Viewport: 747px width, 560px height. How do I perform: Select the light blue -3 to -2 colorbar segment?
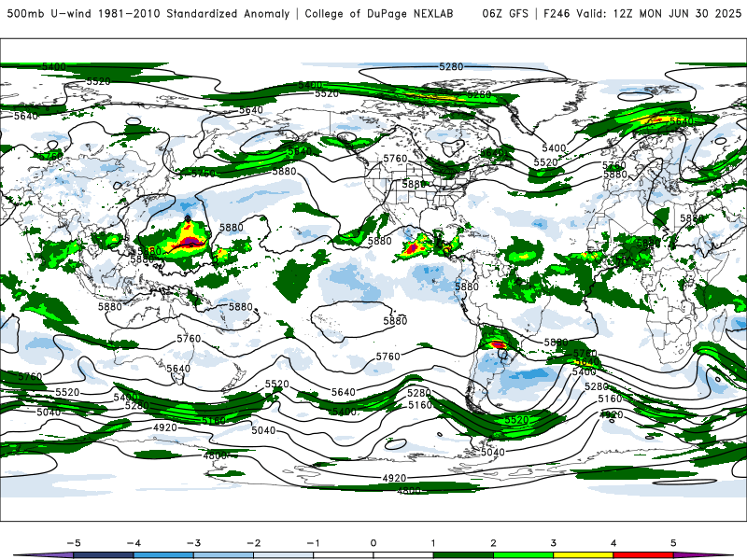[224, 555]
